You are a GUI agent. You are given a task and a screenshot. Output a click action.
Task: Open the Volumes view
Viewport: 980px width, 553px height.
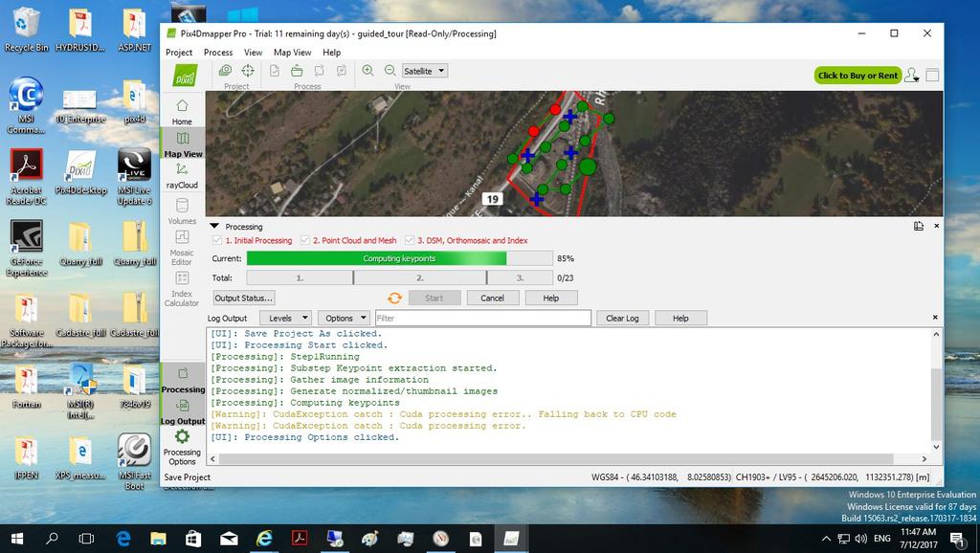point(182,211)
